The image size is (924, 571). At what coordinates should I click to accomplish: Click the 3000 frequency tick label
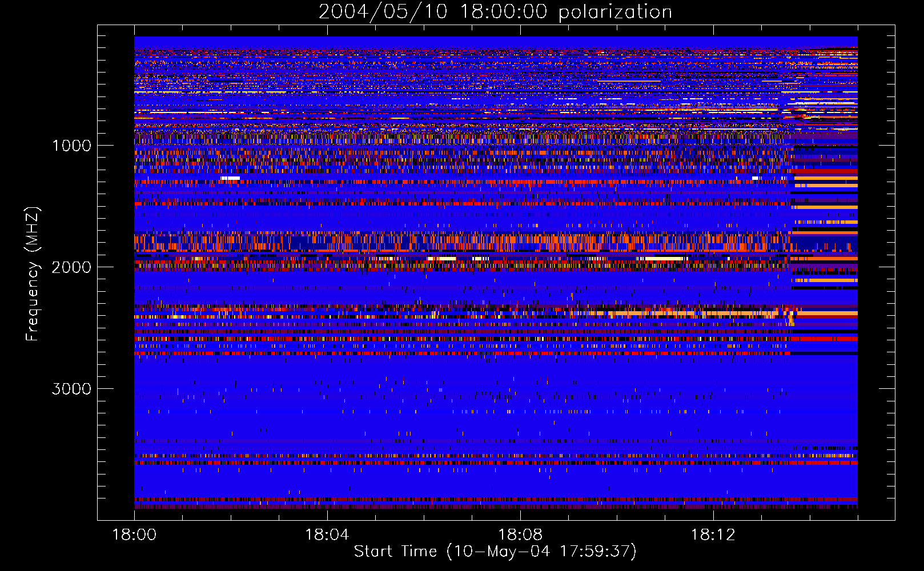71,389
